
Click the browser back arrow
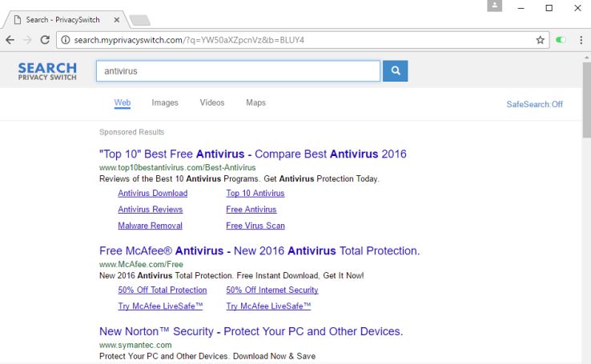(x=10, y=39)
